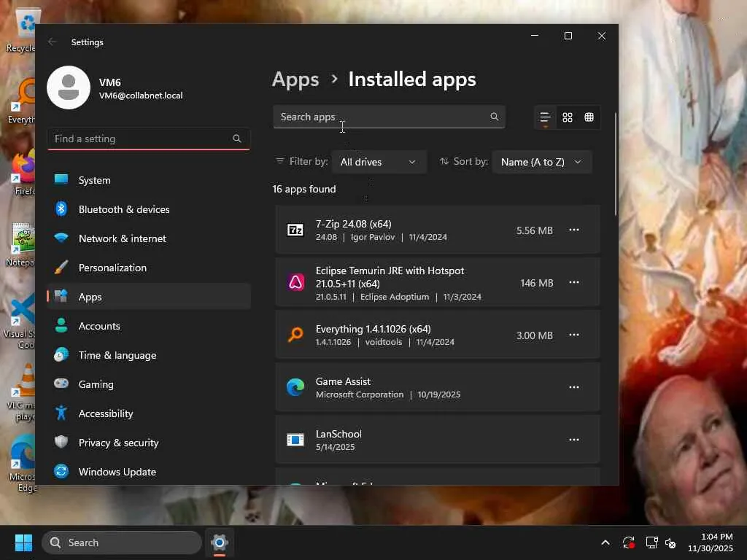Click the Search apps input field
The height and width of the screenshot is (560, 747).
tap(389, 117)
